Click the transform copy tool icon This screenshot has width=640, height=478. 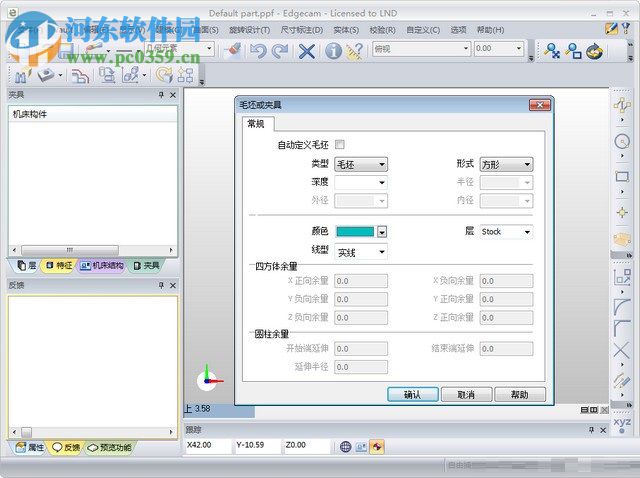(622, 277)
